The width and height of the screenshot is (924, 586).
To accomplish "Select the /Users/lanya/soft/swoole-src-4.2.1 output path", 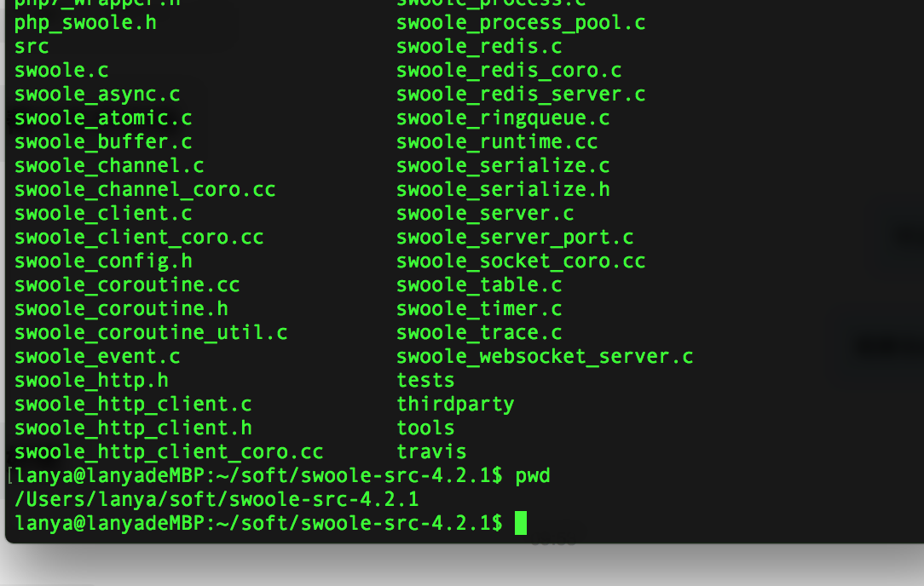I will point(217,499).
